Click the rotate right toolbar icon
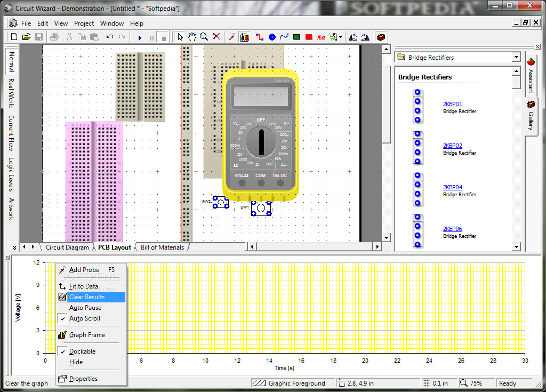546x392 pixels. click(x=365, y=37)
